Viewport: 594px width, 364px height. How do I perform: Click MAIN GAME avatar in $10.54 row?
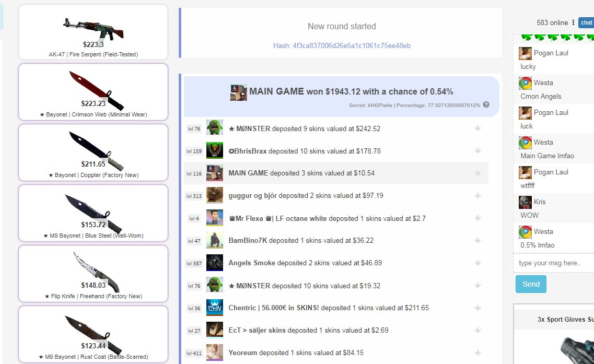(214, 173)
